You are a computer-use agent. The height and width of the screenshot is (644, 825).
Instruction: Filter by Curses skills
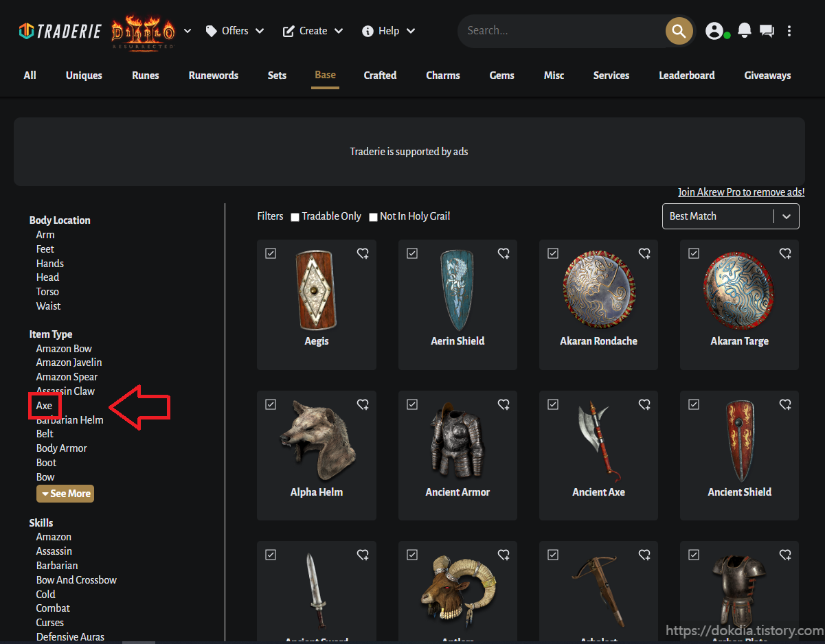point(49,623)
